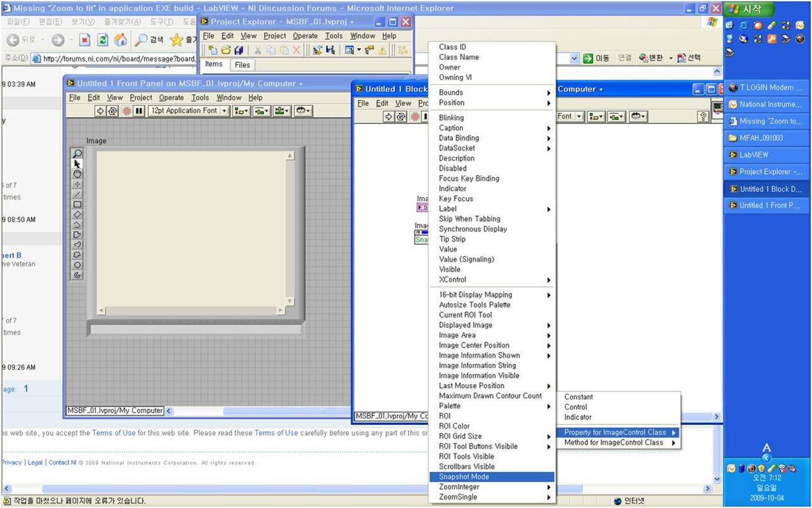812x508 pixels.
Task: Open Align Objects dropdown in Block Diagram toolbar
Action: (596, 117)
